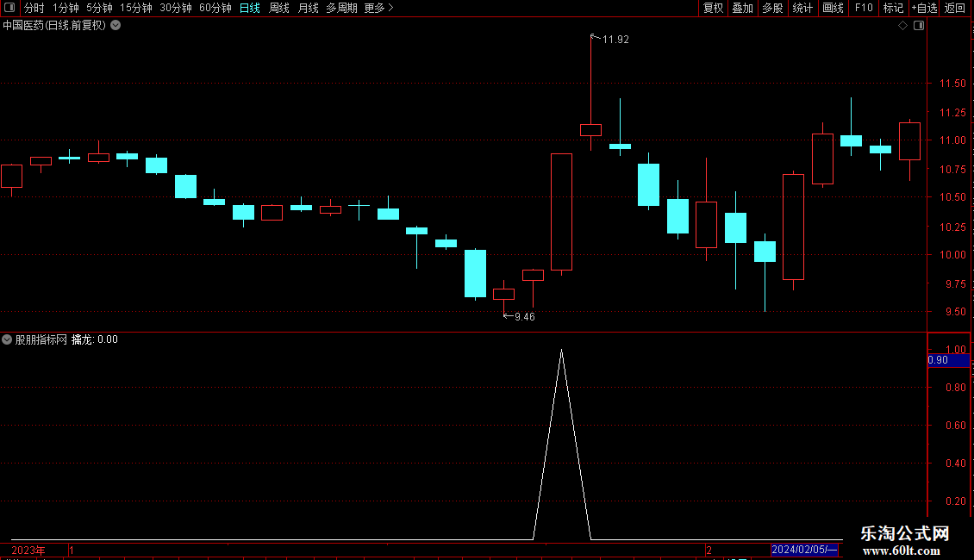Click the 中国医药(日线.前复权) chart title
Screen dimensions: 974x560
point(54,26)
